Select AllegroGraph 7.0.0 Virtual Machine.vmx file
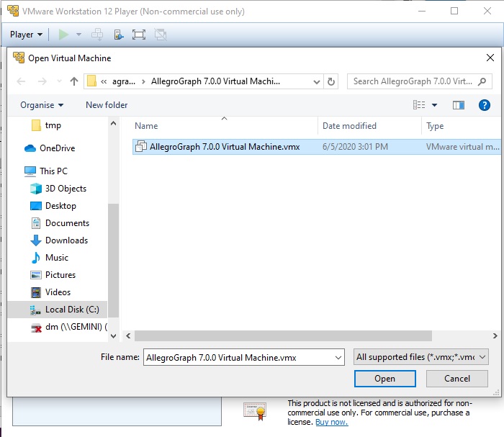This screenshot has height=437, width=504. 224,147
